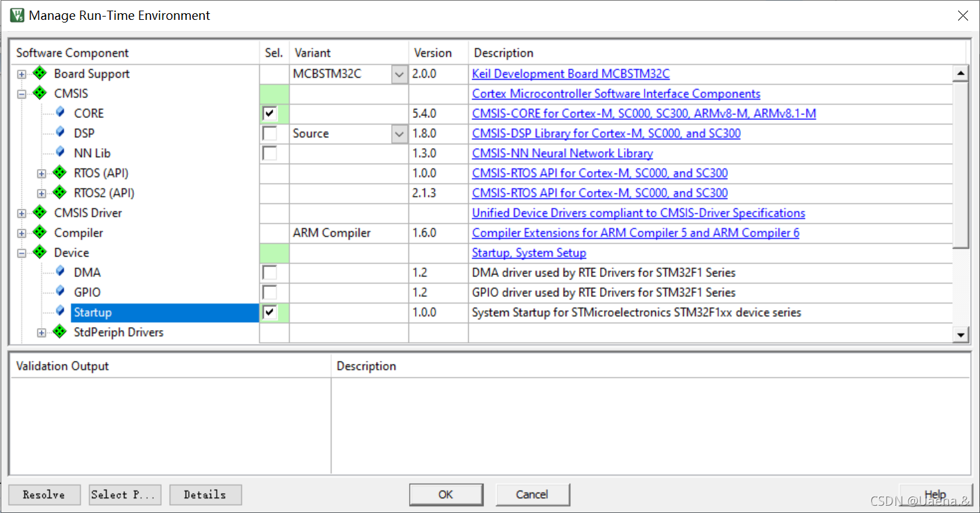Click the DMA blue component icon
The image size is (980, 513).
click(60, 272)
